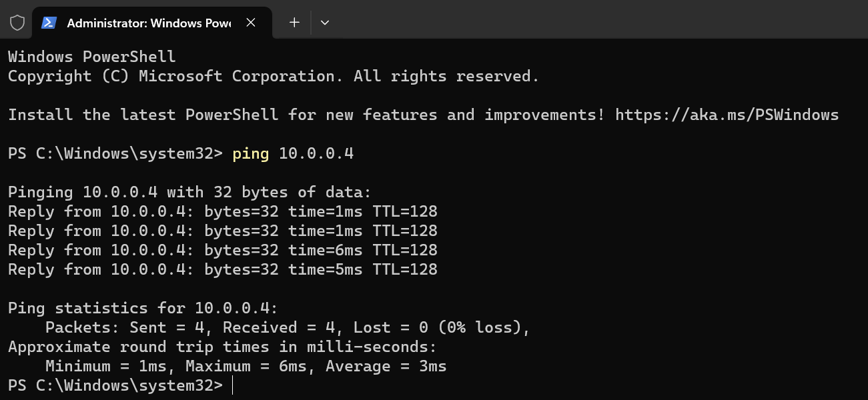The width and height of the screenshot is (868, 400).
Task: Click the Ping statistics for 10.0.0.4 line
Action: pos(143,308)
